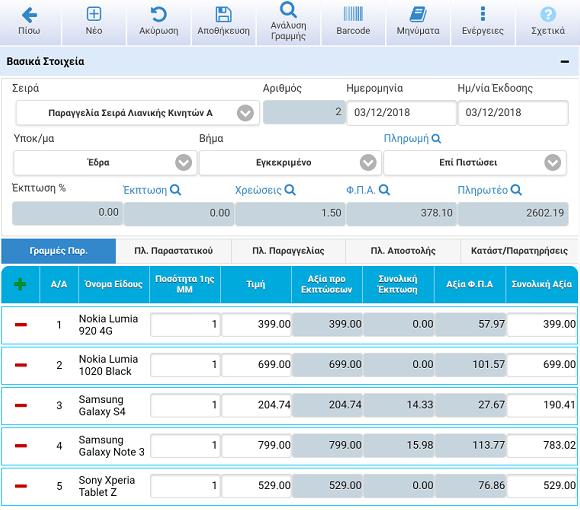Click the Ποσότητα 1ης ΜΜ column header

pyautogui.click(x=185, y=284)
